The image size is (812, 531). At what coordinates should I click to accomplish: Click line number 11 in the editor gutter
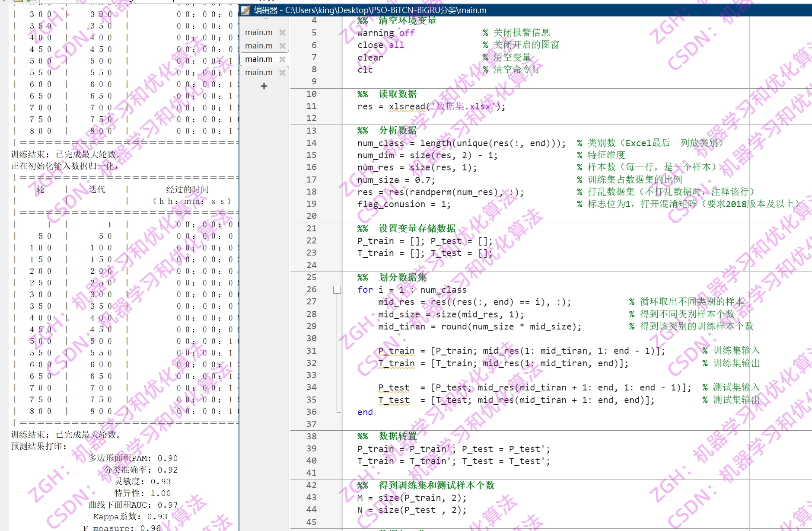click(312, 106)
